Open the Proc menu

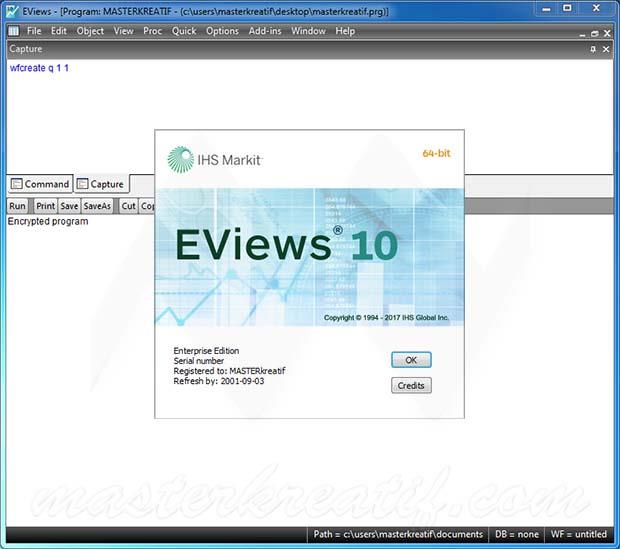coord(152,31)
